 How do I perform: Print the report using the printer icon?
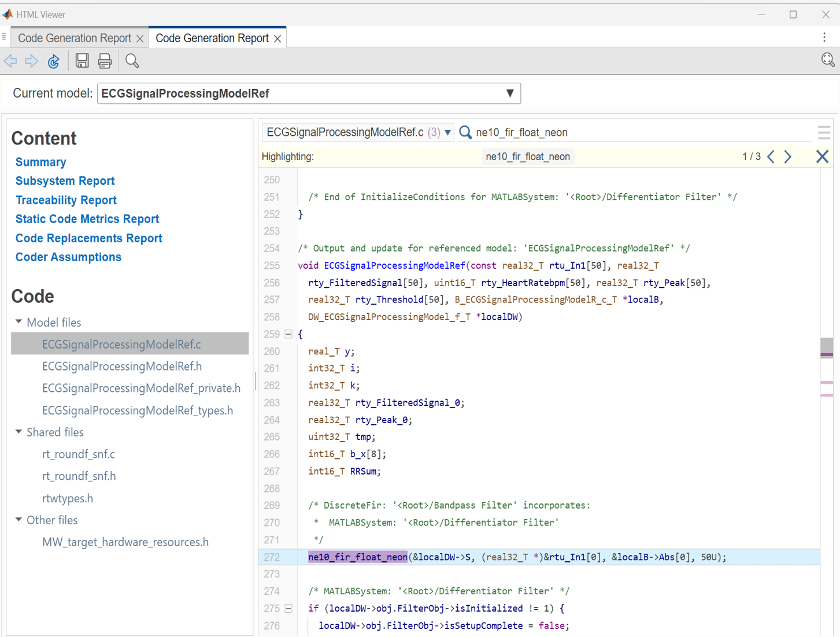pyautogui.click(x=105, y=61)
